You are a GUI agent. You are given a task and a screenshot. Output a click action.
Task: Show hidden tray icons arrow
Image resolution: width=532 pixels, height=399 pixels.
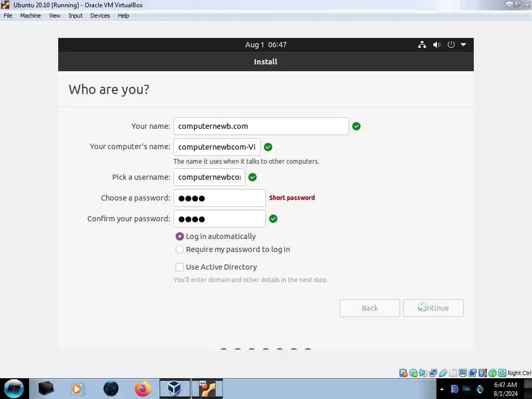[x=442, y=389]
